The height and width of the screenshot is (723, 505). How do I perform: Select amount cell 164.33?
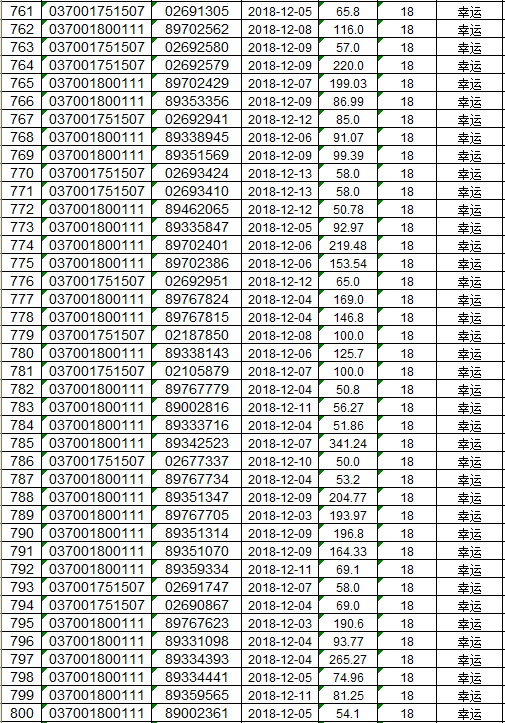tap(348, 551)
